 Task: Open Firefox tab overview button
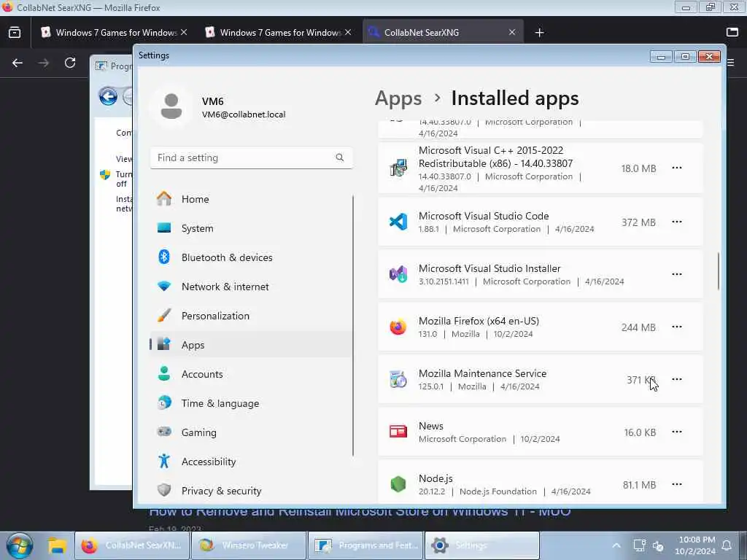pos(15,32)
